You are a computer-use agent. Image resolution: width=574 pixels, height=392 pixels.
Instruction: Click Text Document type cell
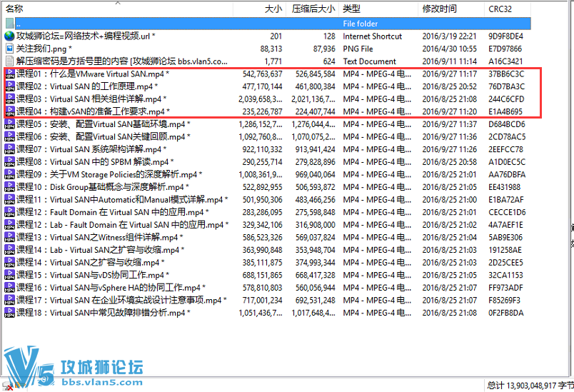369,61
